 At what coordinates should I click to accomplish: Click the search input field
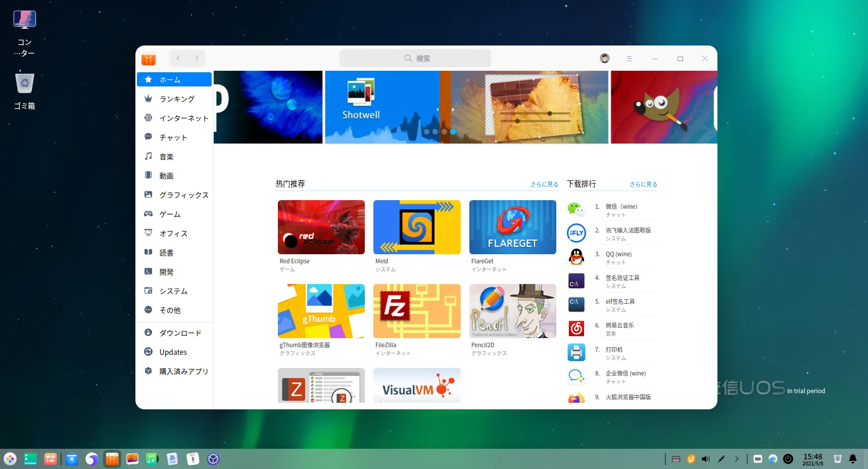pos(415,59)
